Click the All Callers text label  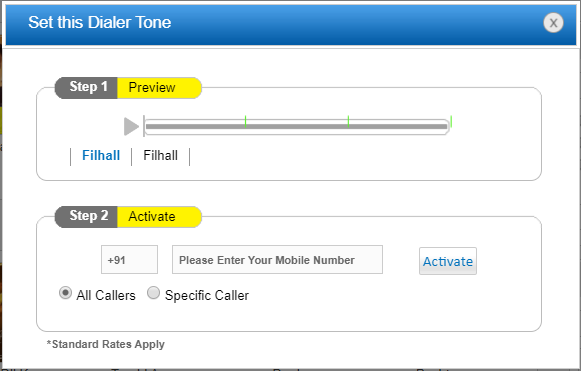click(106, 295)
